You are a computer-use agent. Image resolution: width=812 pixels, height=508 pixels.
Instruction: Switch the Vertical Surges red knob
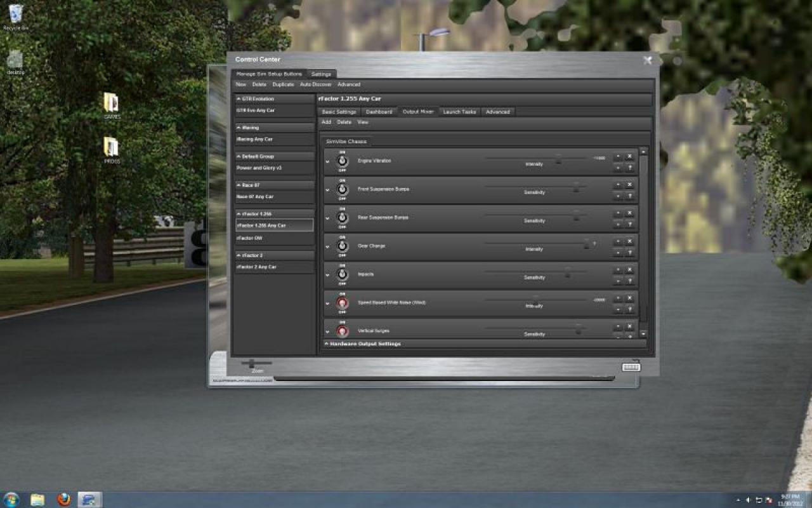pyautogui.click(x=342, y=331)
